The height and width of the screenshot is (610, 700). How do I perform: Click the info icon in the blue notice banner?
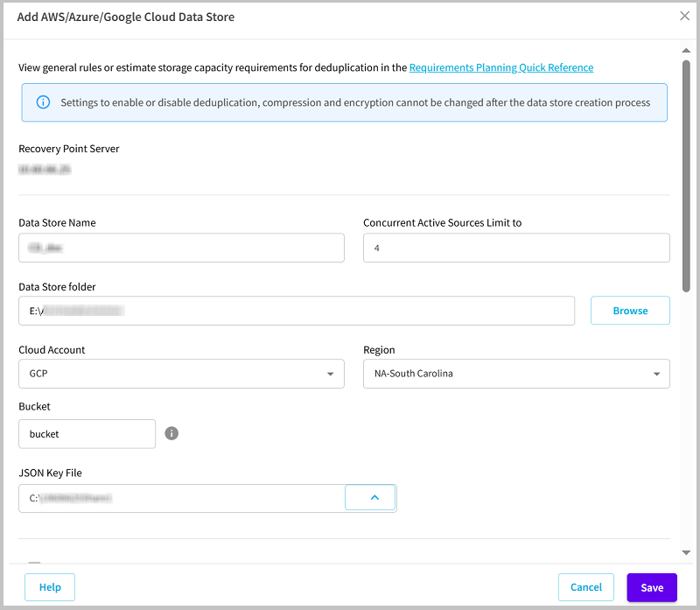[x=43, y=102]
